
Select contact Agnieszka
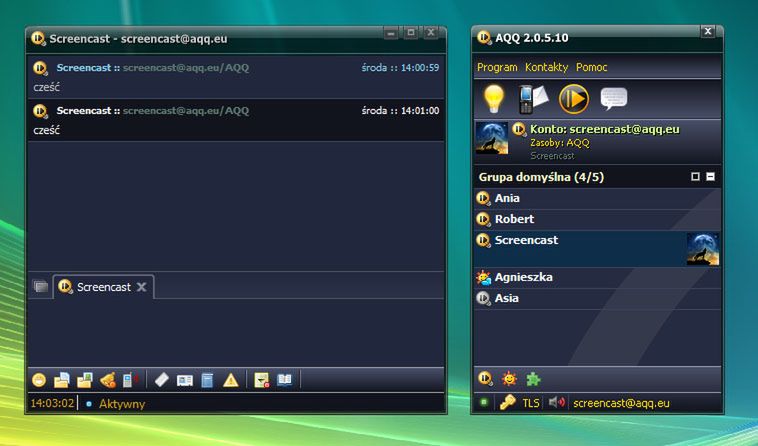point(597,277)
